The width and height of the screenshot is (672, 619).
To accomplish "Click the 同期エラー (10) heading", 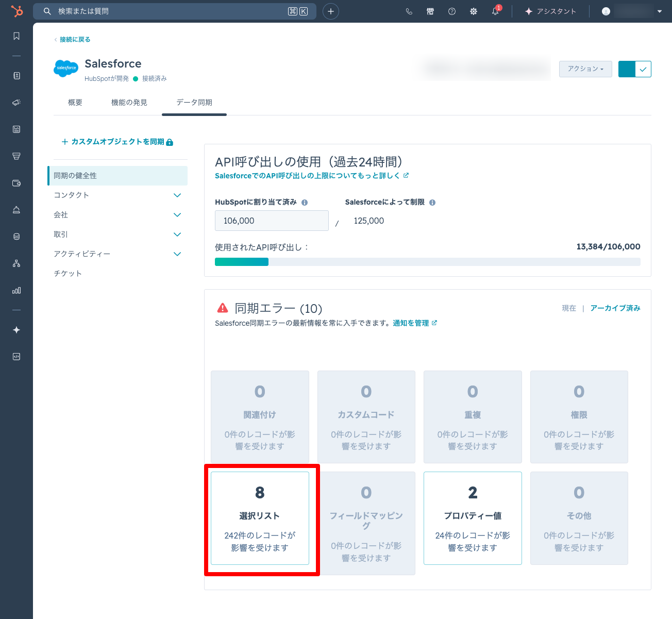I will coord(278,308).
